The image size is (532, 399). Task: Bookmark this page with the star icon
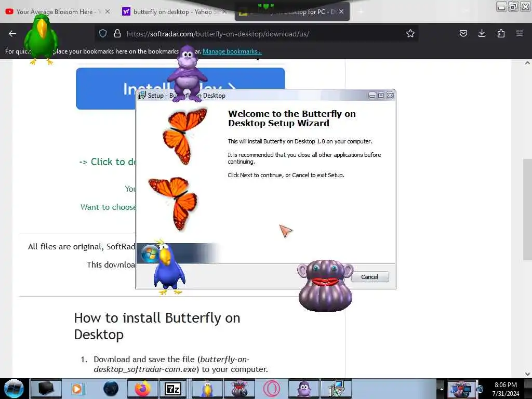tap(410, 33)
